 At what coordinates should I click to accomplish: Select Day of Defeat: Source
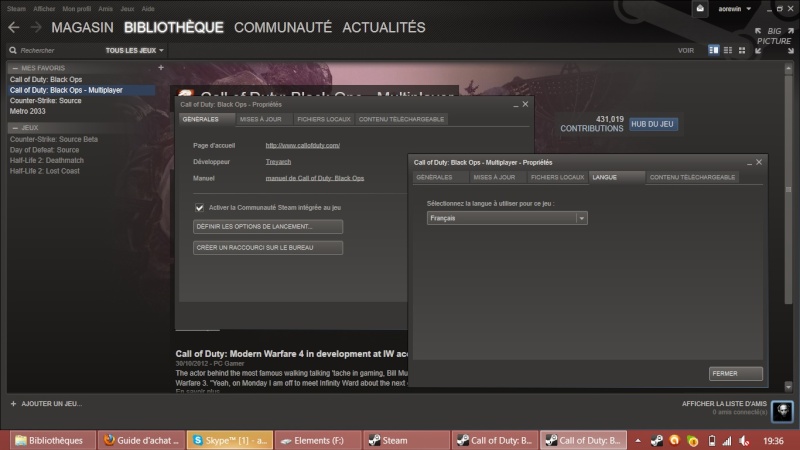click(x=44, y=150)
